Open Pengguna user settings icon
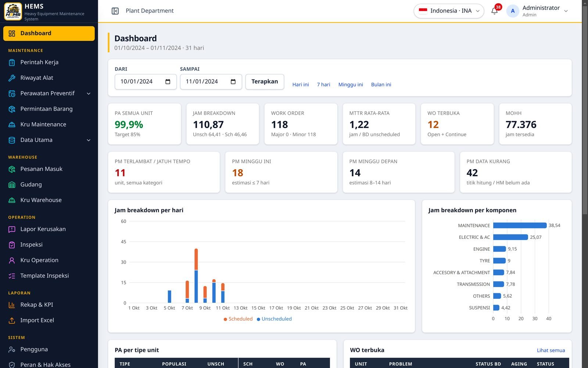Image resolution: width=588 pixels, height=368 pixels. point(12,350)
